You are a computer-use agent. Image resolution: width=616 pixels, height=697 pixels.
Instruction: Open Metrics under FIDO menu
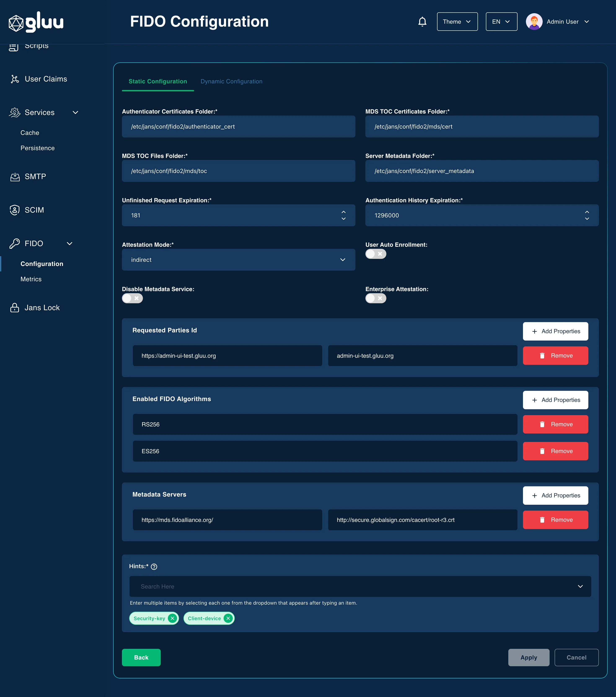[31, 279]
